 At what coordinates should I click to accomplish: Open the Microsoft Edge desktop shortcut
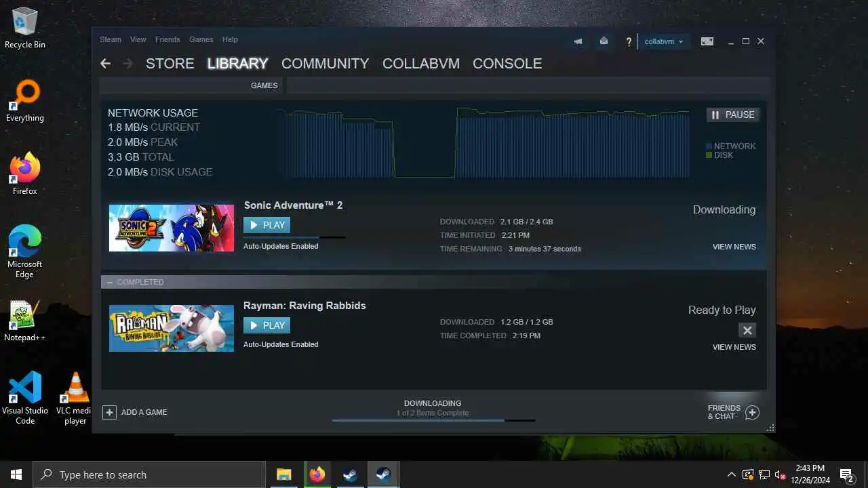[x=25, y=251]
